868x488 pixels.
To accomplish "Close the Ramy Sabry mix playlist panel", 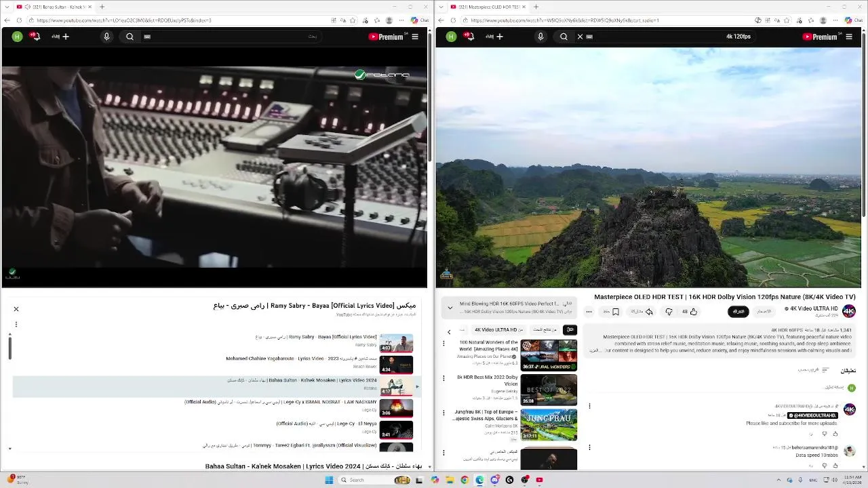I will coord(16,309).
